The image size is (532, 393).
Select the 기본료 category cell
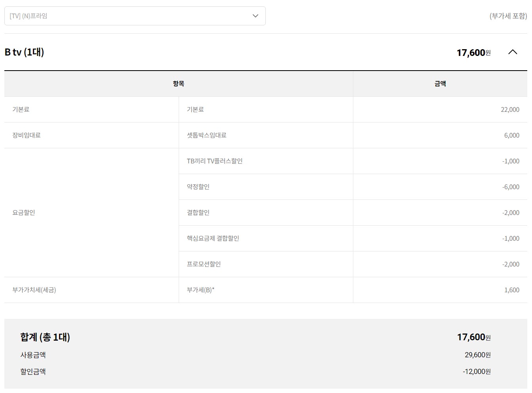92,109
